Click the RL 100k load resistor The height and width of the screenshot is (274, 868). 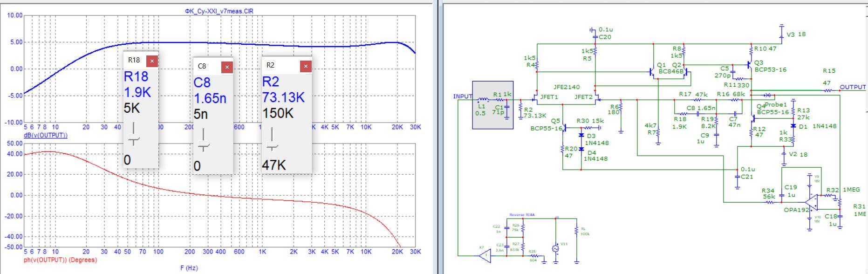tap(577, 231)
